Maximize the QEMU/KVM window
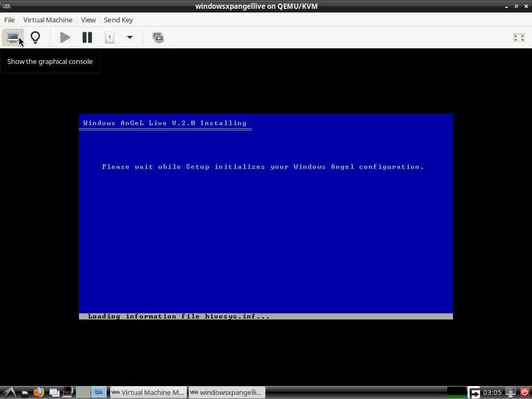Viewport: 532px width, 399px height. [516, 6]
